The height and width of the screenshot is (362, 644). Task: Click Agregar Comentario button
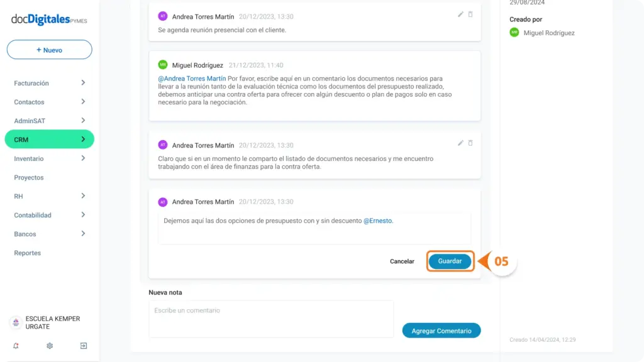(x=441, y=331)
